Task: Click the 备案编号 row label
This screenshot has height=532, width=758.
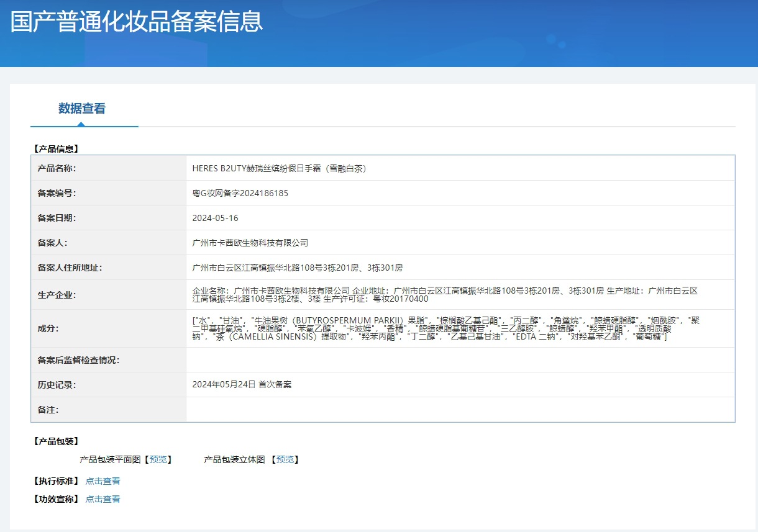Action: [x=57, y=193]
